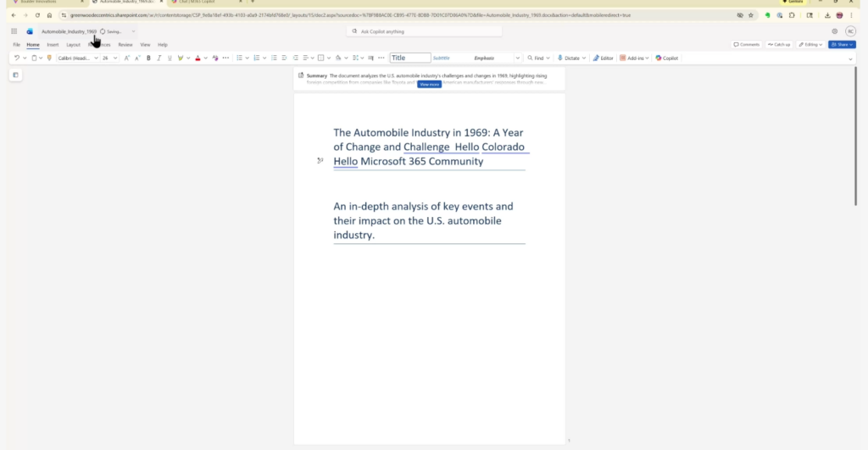Open the Calibri font name dropdown

75,58
